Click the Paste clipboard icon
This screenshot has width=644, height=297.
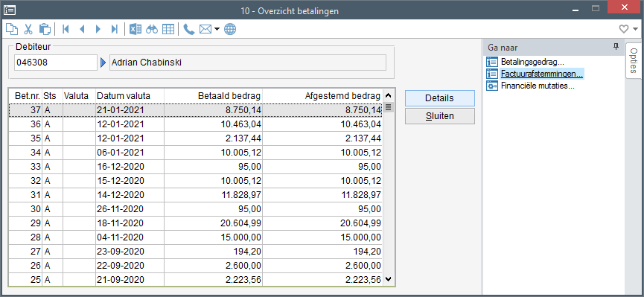click(45, 29)
